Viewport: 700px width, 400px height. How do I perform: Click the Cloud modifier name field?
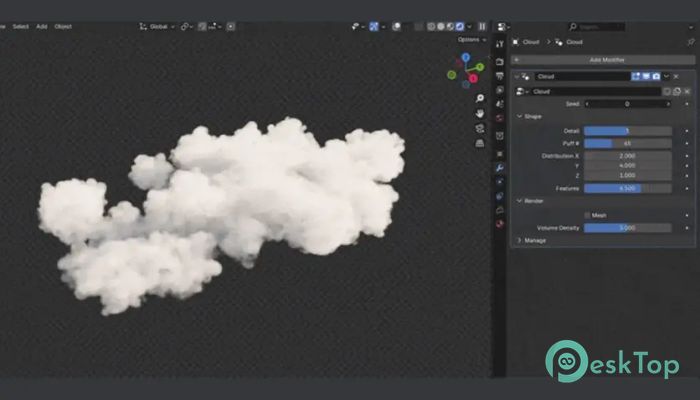coord(583,76)
